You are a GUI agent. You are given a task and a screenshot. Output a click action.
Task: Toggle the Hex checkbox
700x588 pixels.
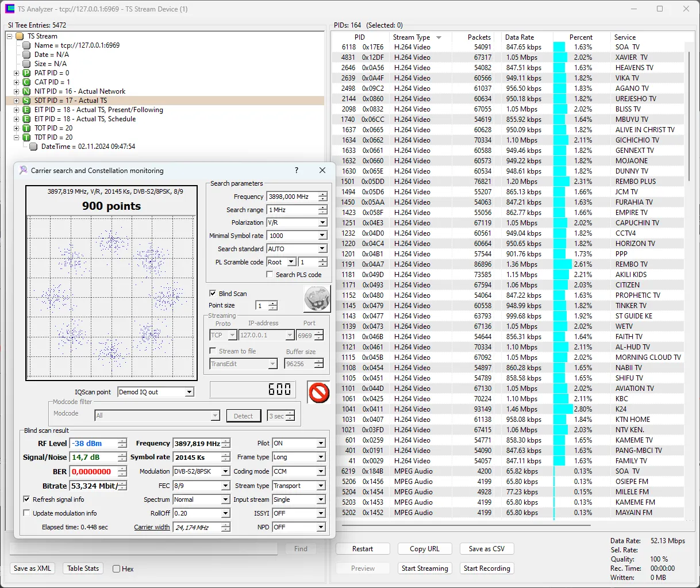coord(117,569)
